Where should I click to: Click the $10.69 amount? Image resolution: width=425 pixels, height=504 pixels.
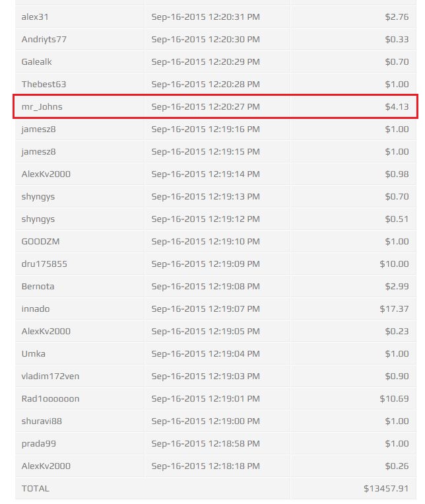pyautogui.click(x=394, y=398)
